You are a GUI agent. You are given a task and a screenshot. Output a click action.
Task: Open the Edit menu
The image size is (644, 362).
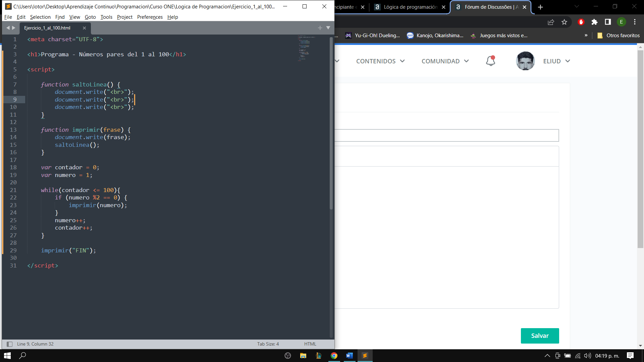21,17
